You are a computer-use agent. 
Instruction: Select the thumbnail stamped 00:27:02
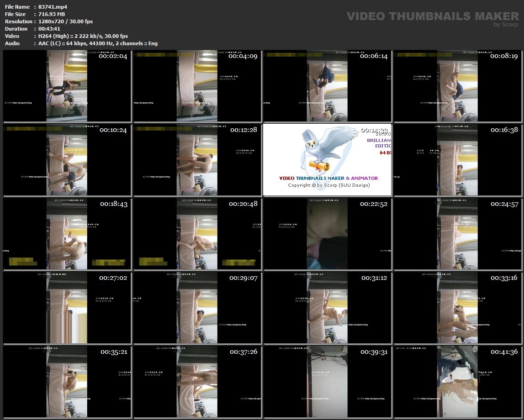67,308
